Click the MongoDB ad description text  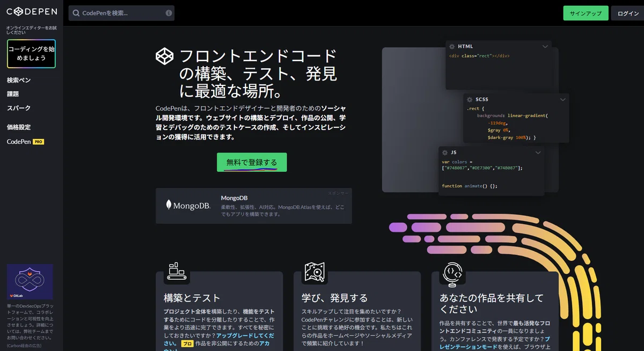(282, 210)
